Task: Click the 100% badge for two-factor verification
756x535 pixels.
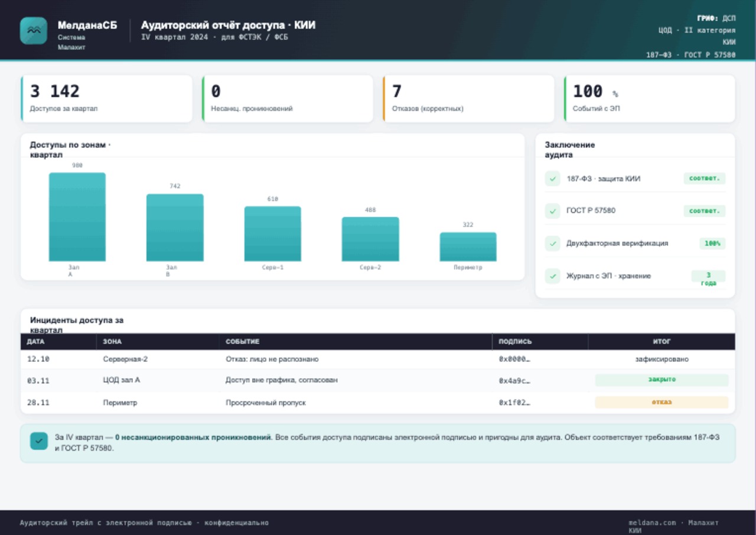Action: pyautogui.click(x=712, y=243)
